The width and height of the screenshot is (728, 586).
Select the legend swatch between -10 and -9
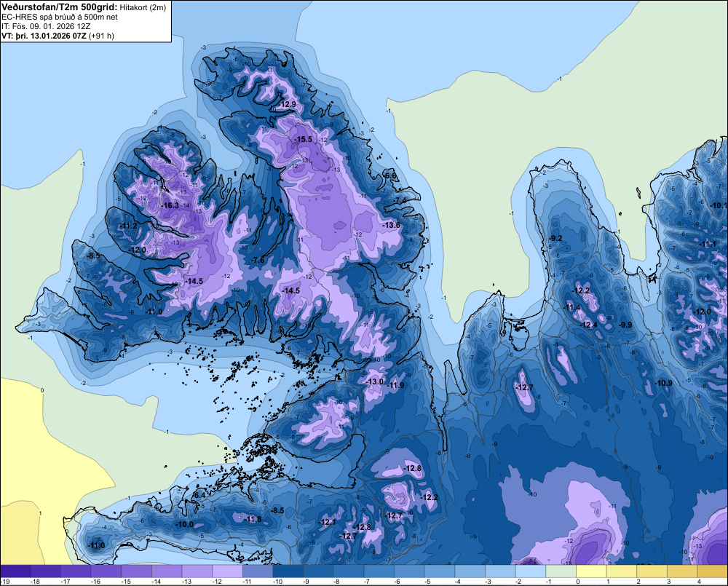tap(288, 571)
